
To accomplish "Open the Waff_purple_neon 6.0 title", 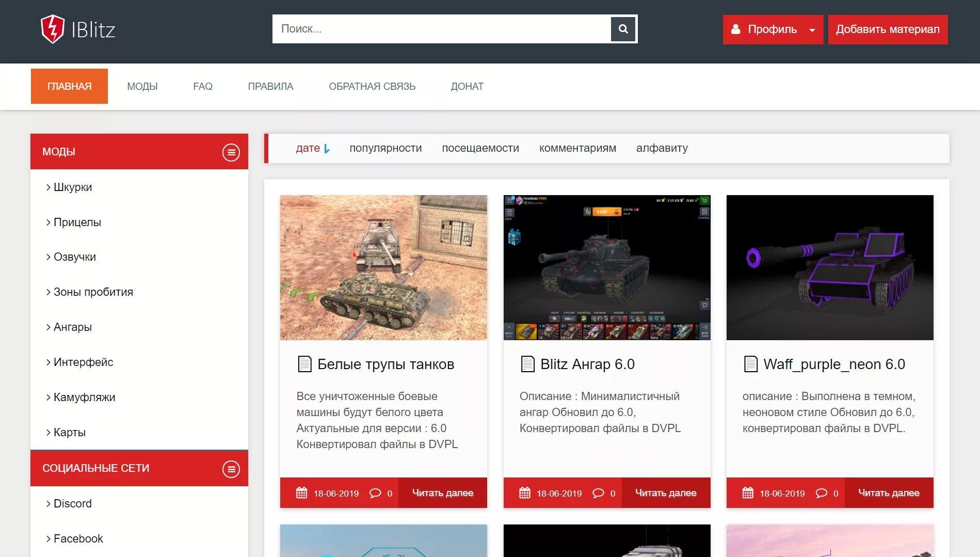I will tap(834, 364).
